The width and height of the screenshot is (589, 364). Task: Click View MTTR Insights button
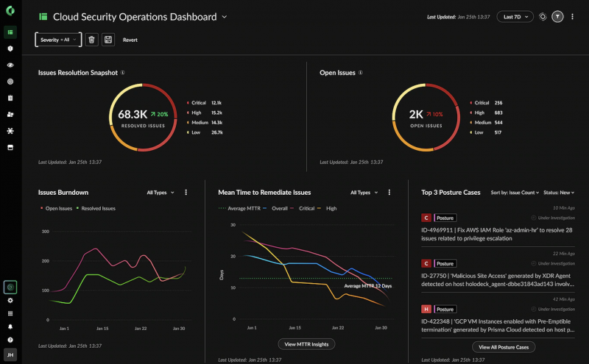[x=306, y=344]
